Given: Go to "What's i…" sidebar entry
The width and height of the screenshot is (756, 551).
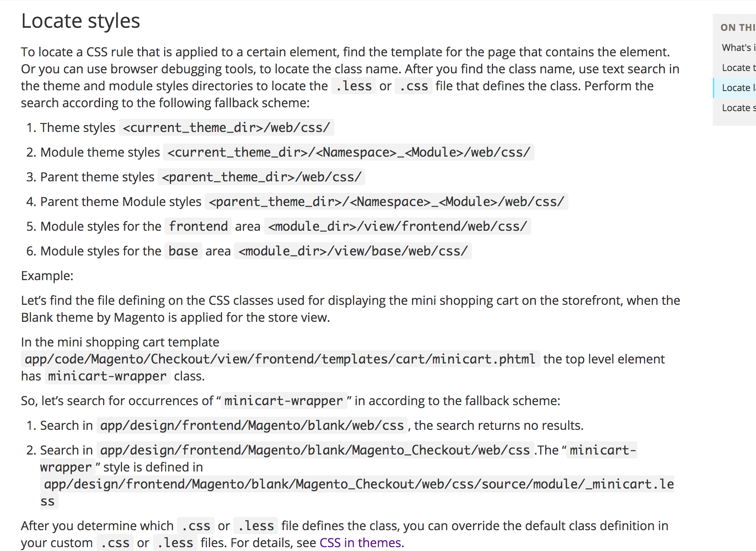Looking at the screenshot, I should coord(737,47).
